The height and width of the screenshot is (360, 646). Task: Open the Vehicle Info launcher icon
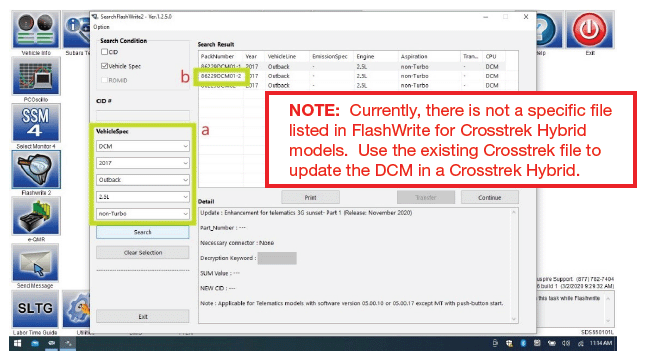coord(36,30)
